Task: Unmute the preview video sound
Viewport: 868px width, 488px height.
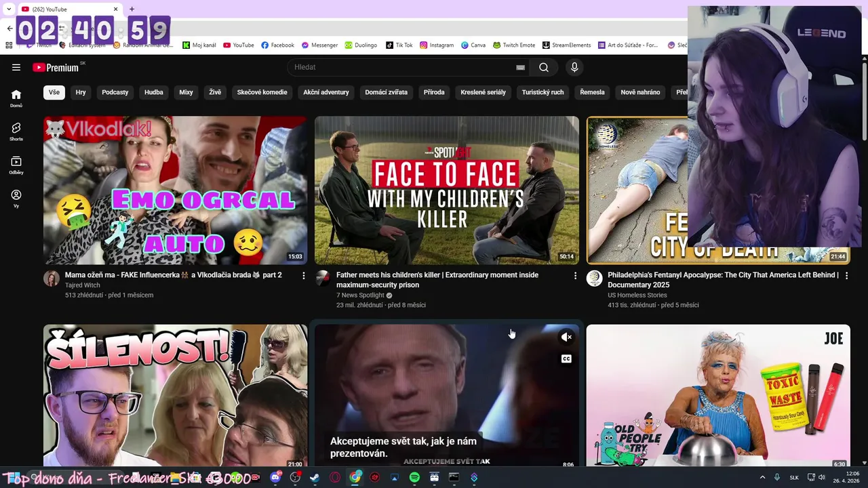Action: click(566, 337)
